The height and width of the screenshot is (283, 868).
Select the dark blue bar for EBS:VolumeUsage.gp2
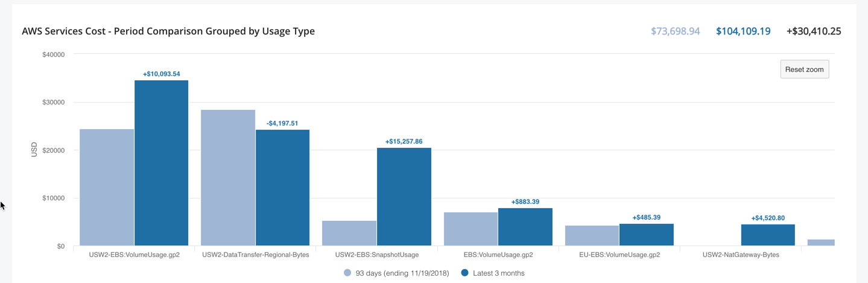click(x=525, y=227)
